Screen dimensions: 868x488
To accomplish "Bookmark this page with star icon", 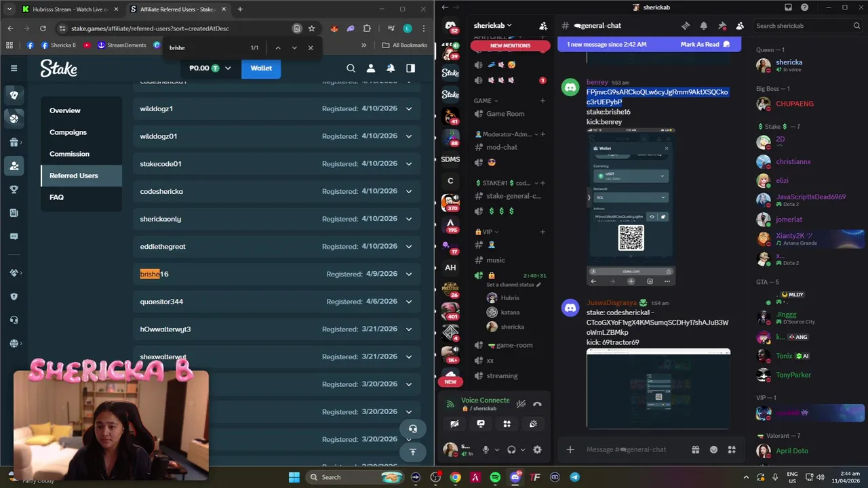I will tap(311, 28).
